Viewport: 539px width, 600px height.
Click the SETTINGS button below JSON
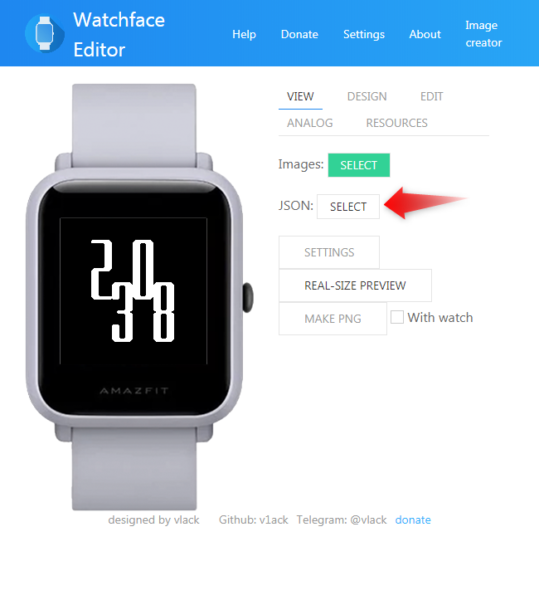pos(329,252)
